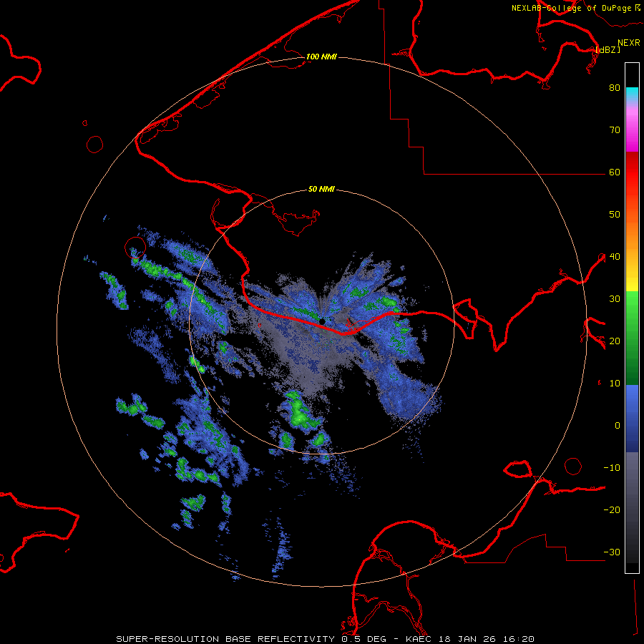Pick the blue segment of the color bar
The height and width of the screenshot is (644, 644).
pyautogui.click(x=632, y=418)
